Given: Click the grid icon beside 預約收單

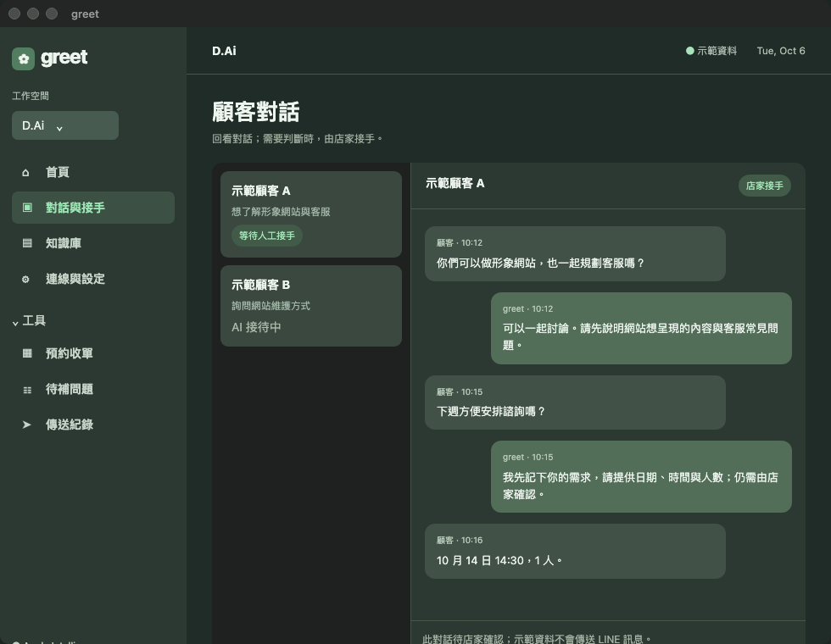Looking at the screenshot, I should (27, 353).
